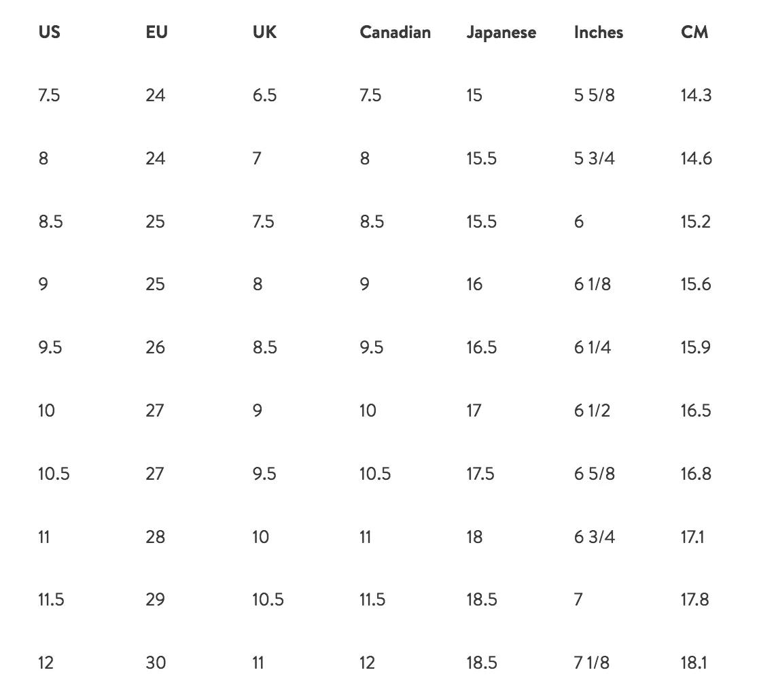Click the Inches column header
Image resolution: width=776 pixels, height=700 pixels.
tap(599, 32)
